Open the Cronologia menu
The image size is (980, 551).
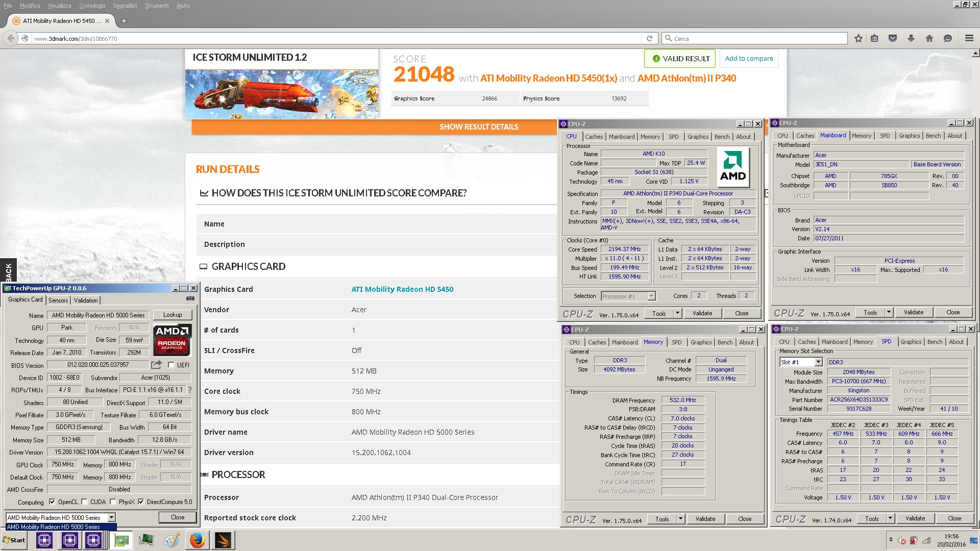pos(92,6)
